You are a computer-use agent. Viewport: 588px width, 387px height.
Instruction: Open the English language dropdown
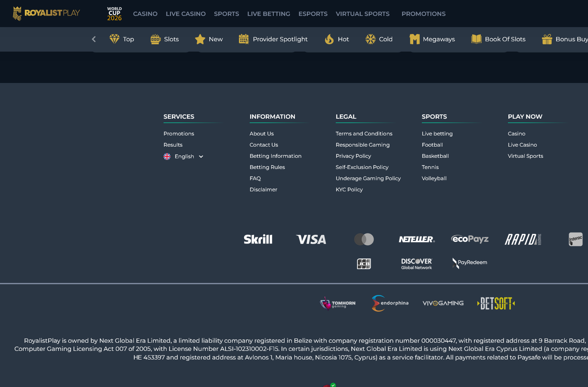tap(183, 157)
